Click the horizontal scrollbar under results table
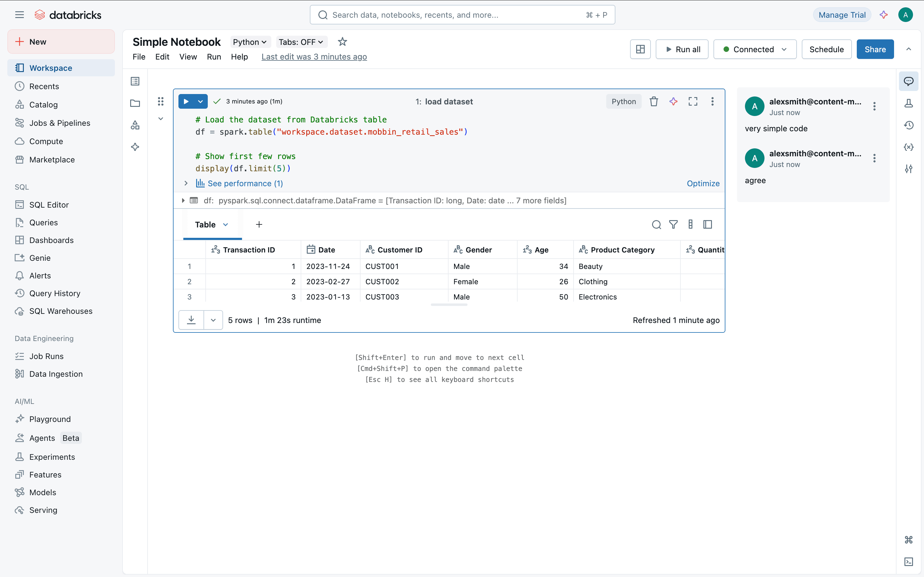 [x=449, y=305]
